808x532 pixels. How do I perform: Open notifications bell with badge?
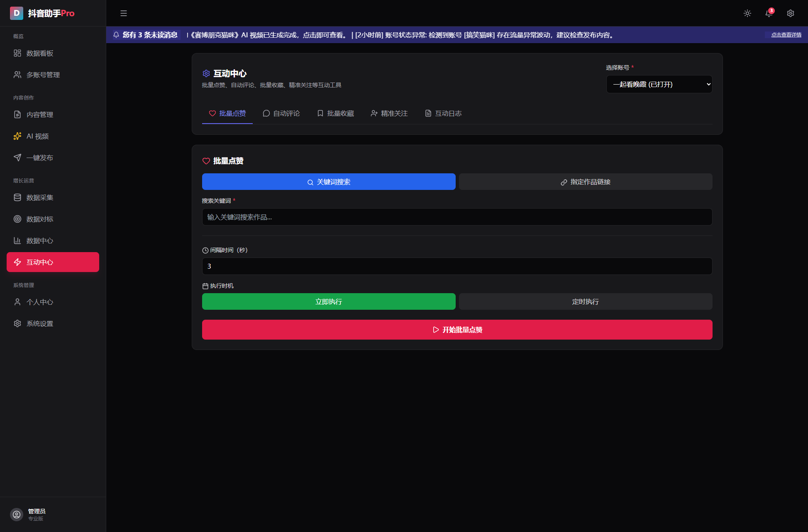[x=769, y=13]
